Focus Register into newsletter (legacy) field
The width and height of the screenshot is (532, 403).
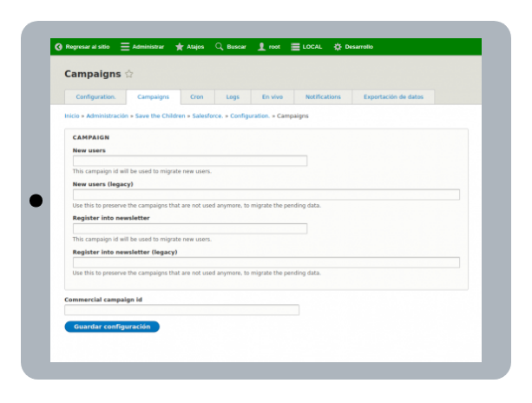(x=266, y=262)
